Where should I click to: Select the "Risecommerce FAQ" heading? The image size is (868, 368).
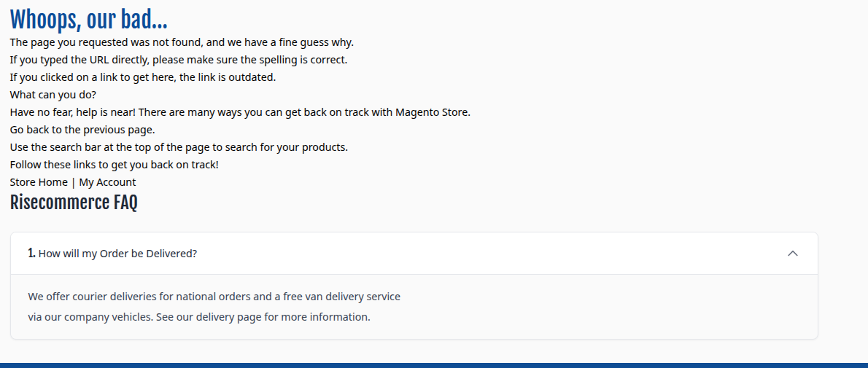74,203
